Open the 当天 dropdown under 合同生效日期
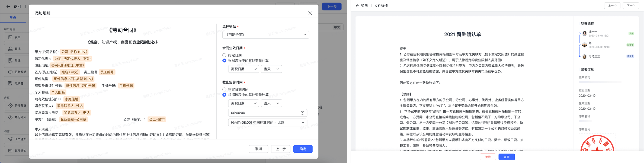 (x=271, y=69)
